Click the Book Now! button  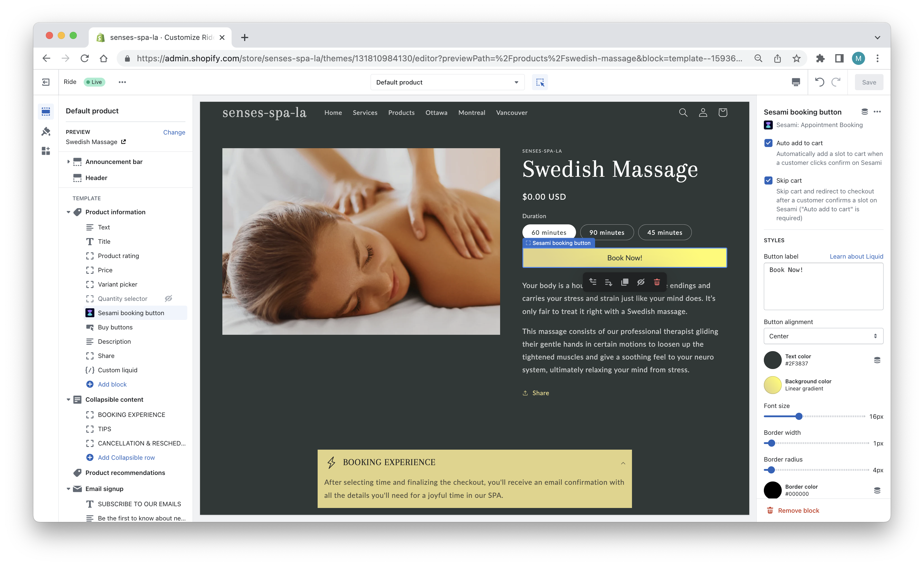tap(624, 258)
